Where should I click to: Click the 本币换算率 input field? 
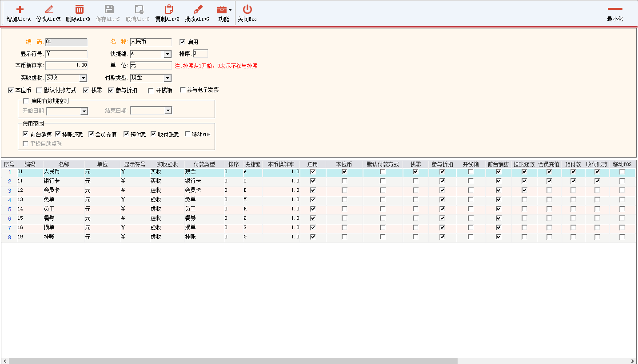point(66,66)
